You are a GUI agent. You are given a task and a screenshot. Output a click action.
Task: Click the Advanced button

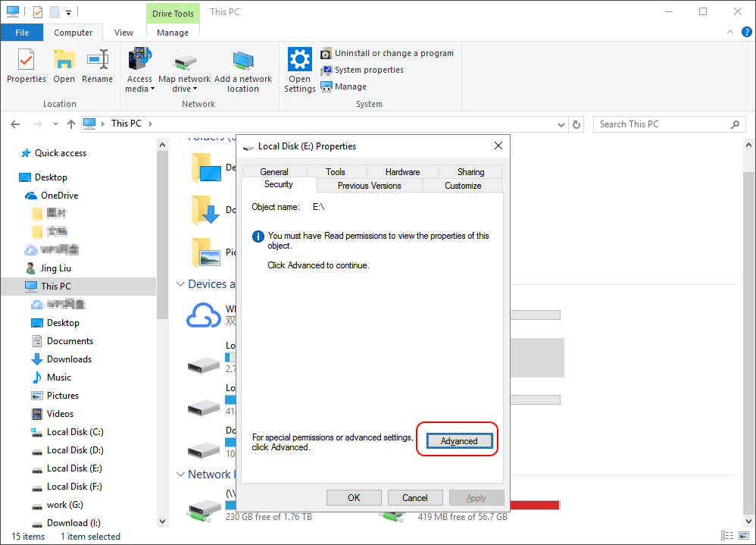pyautogui.click(x=460, y=441)
